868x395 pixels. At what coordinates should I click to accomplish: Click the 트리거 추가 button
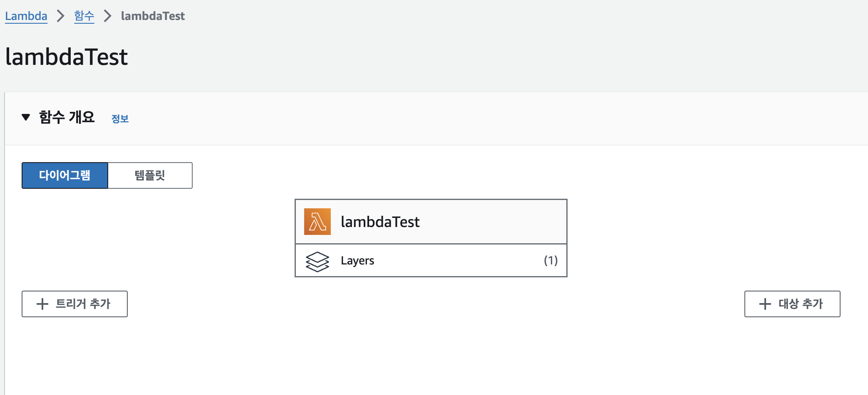click(x=74, y=304)
